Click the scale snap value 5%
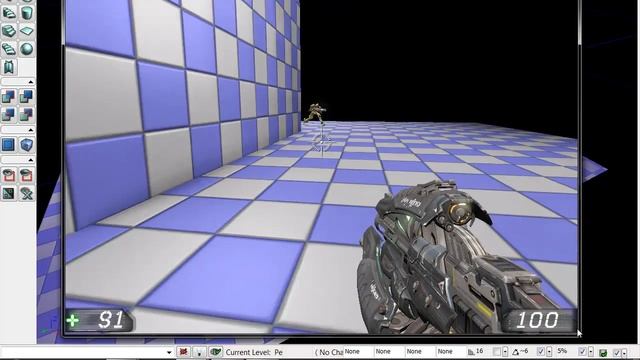 pos(562,351)
